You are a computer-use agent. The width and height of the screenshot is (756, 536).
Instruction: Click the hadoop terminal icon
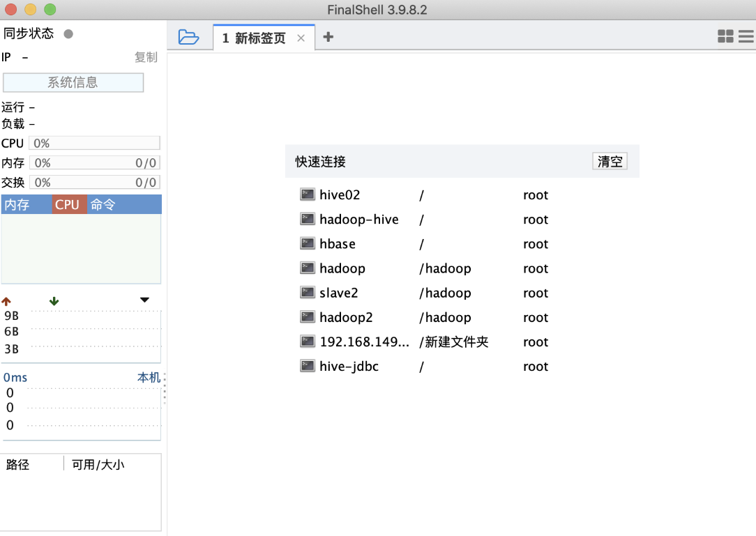tap(308, 268)
